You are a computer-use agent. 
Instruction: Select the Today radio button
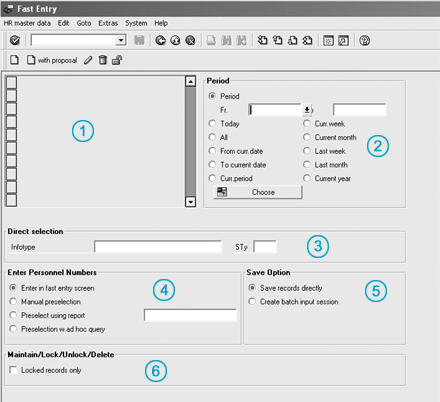(x=212, y=123)
